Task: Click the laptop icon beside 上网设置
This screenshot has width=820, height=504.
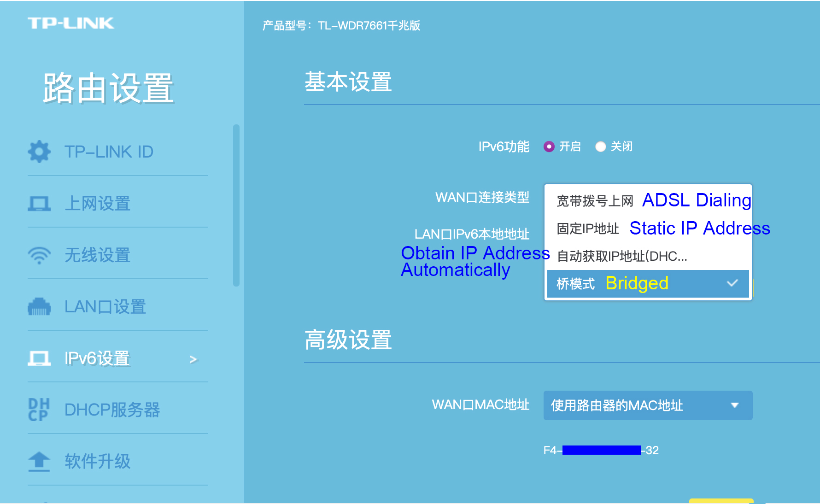Action: (x=39, y=203)
